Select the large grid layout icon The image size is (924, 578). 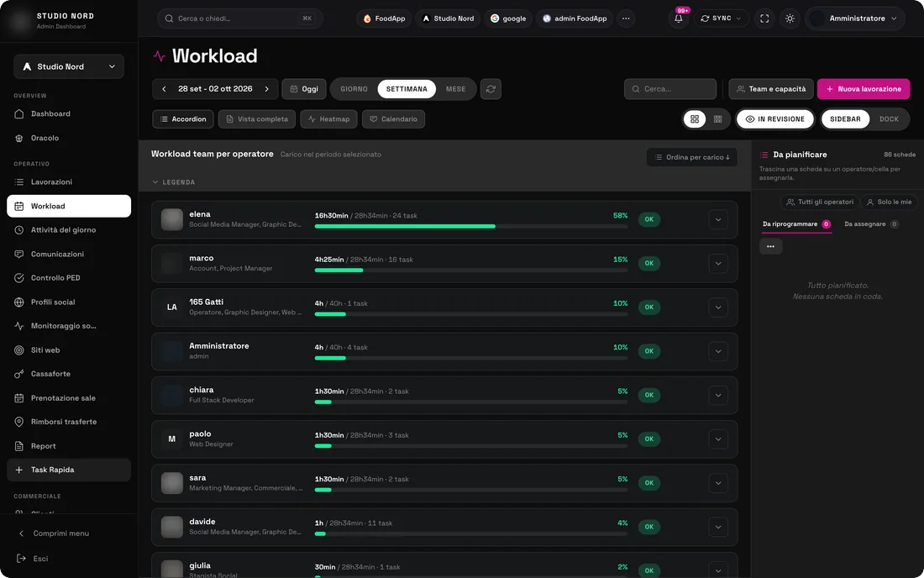pyautogui.click(x=695, y=119)
